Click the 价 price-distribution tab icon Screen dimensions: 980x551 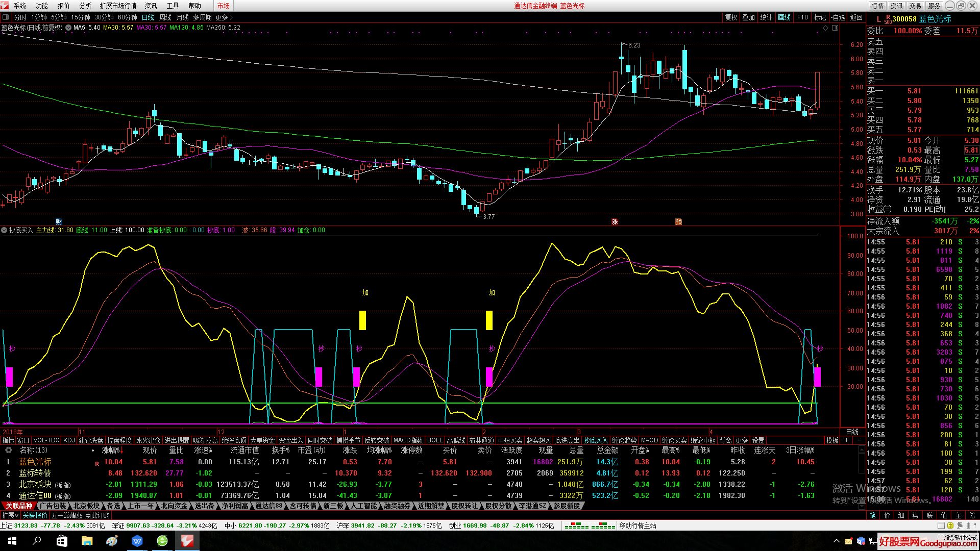887,515
